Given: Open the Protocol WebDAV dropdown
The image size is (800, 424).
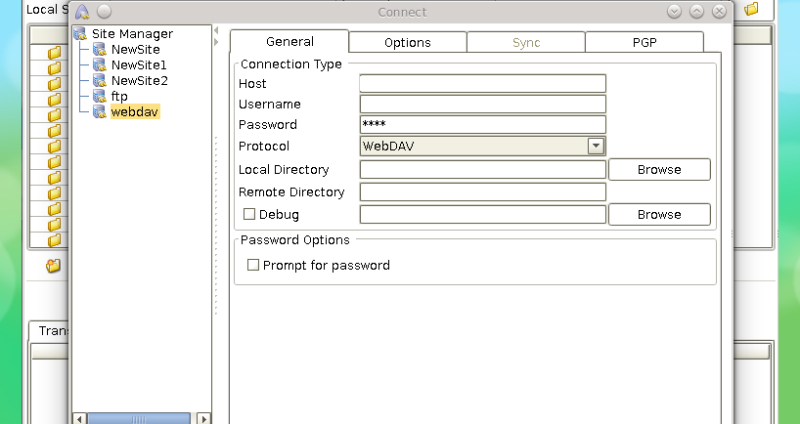Looking at the screenshot, I should pyautogui.click(x=596, y=146).
